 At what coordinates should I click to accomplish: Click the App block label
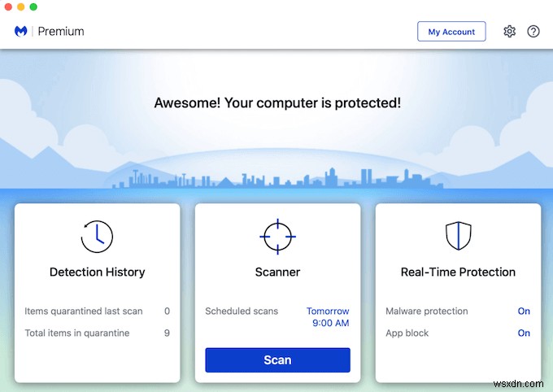tap(407, 333)
